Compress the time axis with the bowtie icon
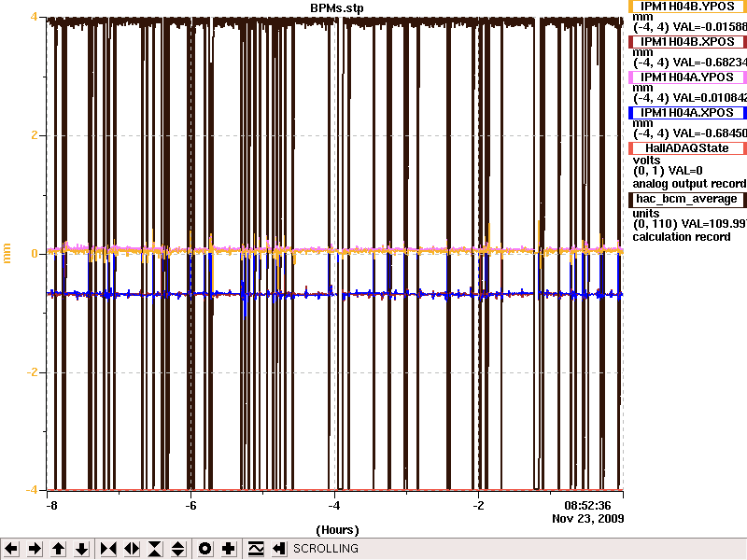This screenshot has height=560, width=747. pos(108,549)
